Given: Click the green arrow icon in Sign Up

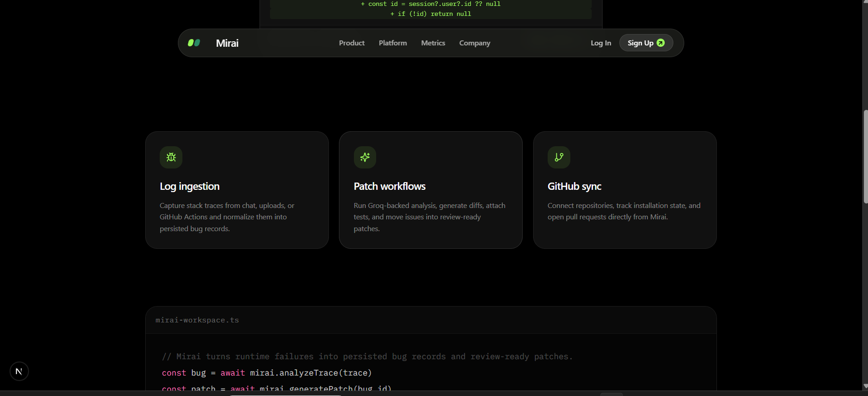Looking at the screenshot, I should click(661, 43).
